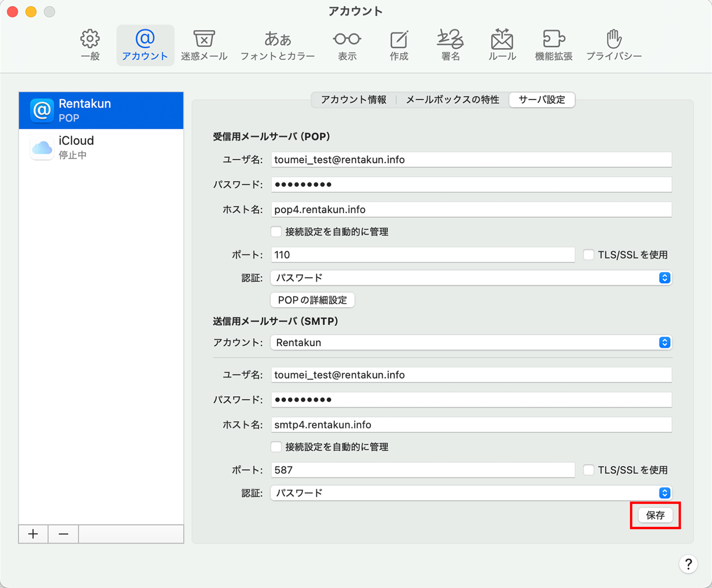The image size is (712, 588).
Task: Enable TLS/SSL for SMTP port 587
Action: point(588,470)
